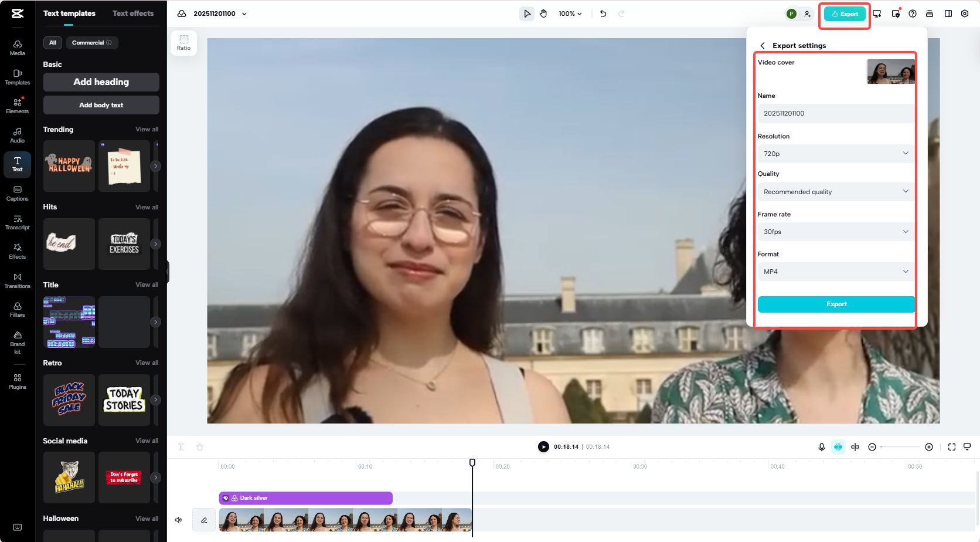Expand the Format dropdown showing MP4
This screenshot has height=542, width=980.
(836, 271)
